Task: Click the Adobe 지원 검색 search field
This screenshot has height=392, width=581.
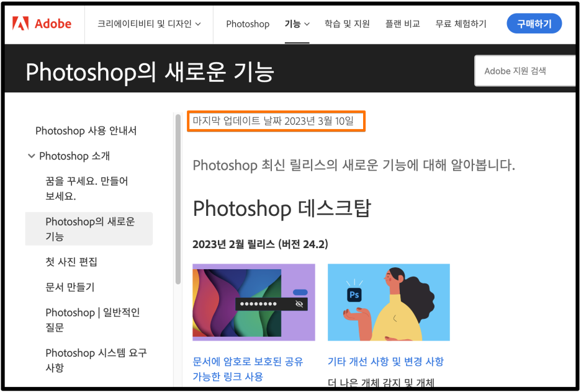Action: click(x=525, y=71)
